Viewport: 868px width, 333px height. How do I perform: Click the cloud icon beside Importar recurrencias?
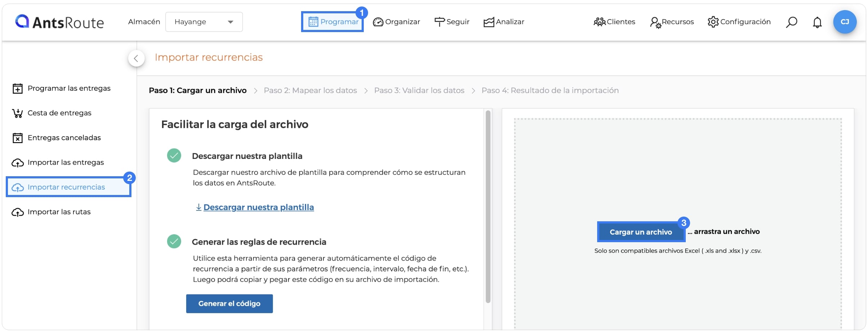coord(17,187)
